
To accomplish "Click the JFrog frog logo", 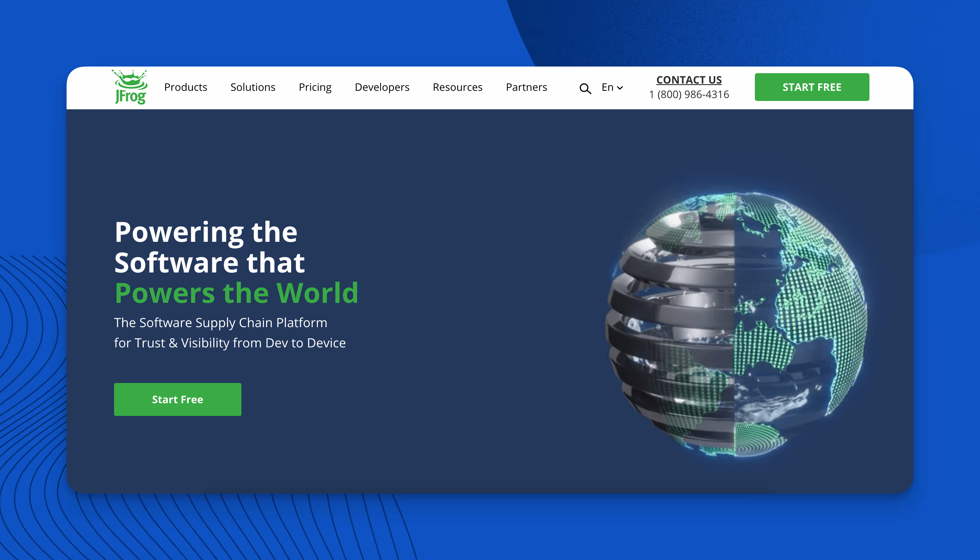I will (x=130, y=87).
